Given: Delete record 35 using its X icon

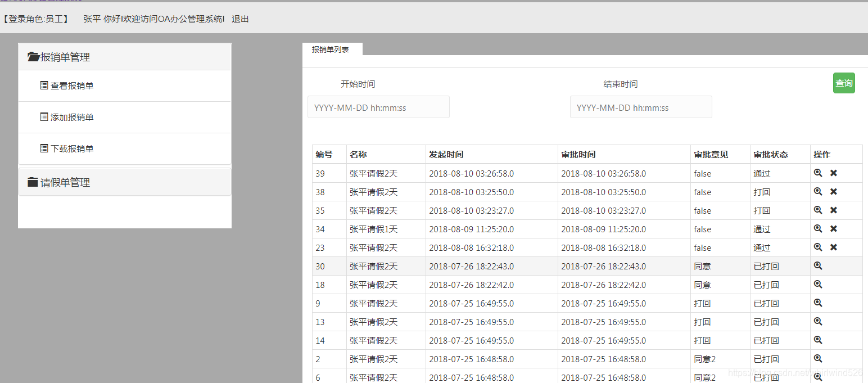Looking at the screenshot, I should [833, 210].
